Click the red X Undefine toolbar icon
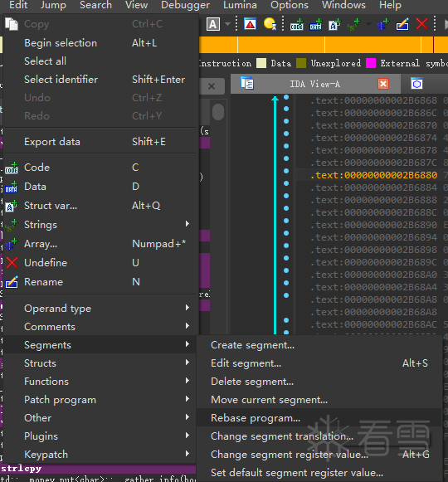 (x=421, y=24)
